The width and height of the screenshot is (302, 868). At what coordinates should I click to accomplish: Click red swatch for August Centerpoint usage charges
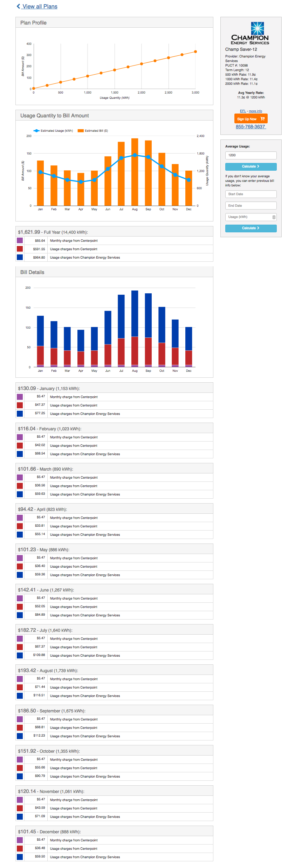20,687
